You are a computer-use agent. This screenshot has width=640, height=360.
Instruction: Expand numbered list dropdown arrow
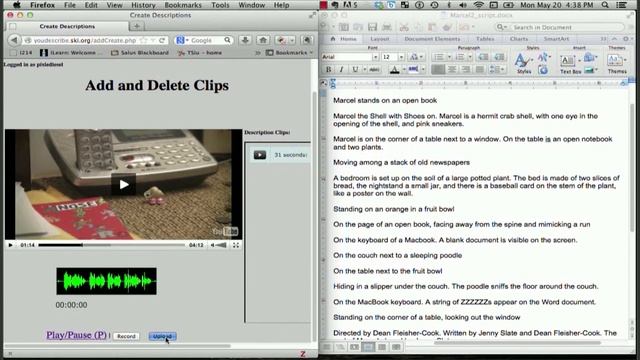(470, 57)
